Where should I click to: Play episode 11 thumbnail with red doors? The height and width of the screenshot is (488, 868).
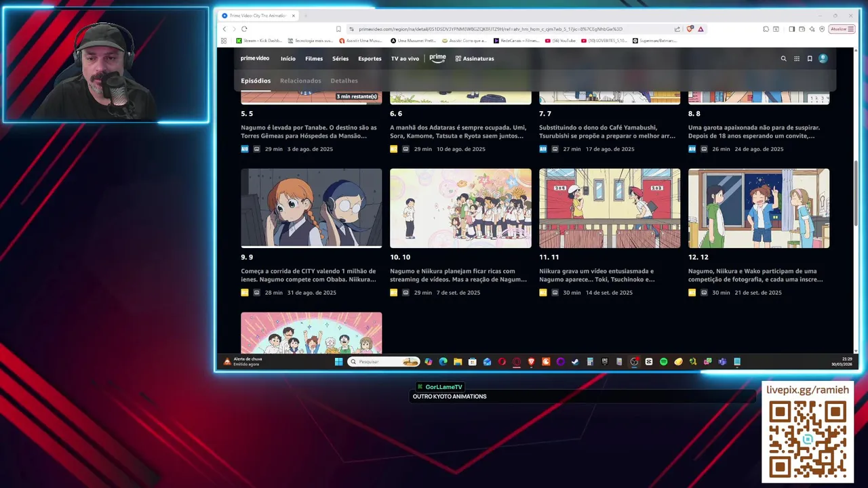point(610,208)
